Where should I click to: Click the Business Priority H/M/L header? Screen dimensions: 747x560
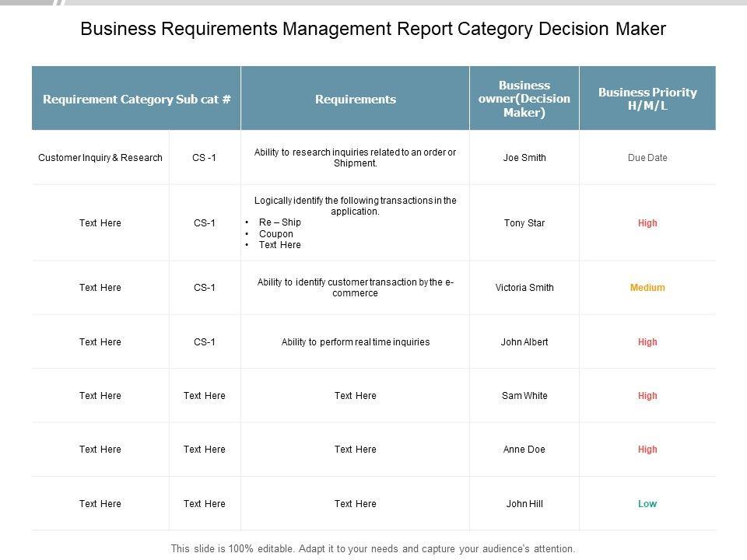(647, 99)
